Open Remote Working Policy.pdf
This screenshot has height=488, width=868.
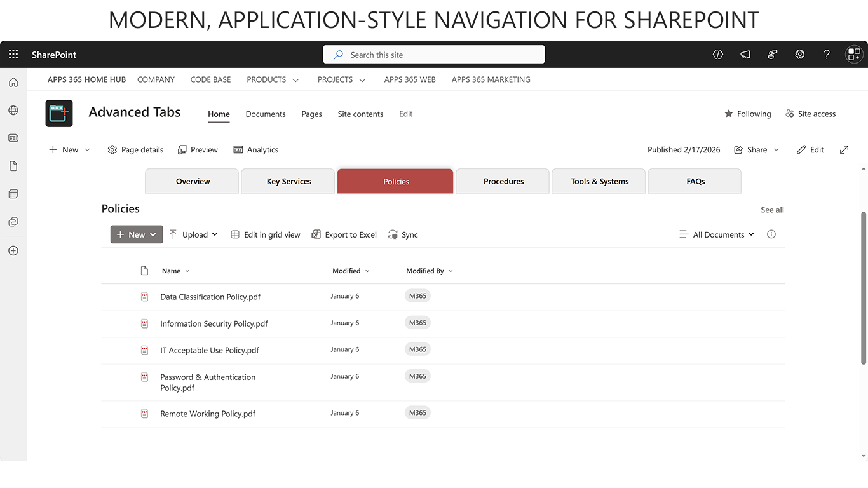click(x=208, y=414)
